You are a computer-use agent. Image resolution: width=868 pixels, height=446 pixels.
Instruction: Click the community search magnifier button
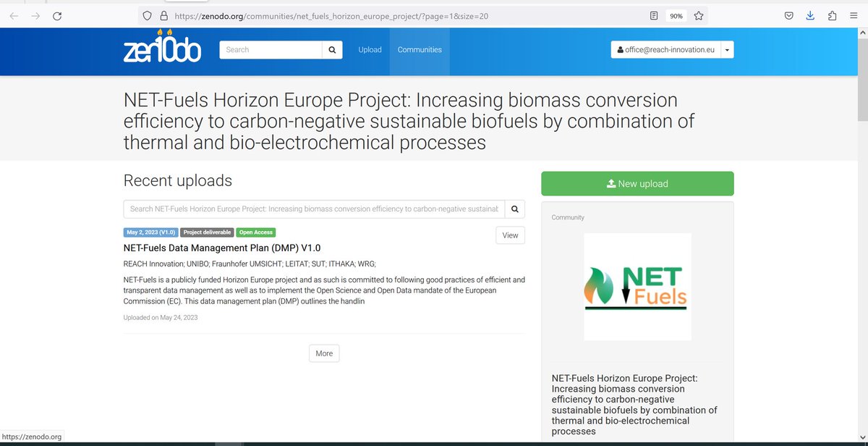click(x=515, y=209)
